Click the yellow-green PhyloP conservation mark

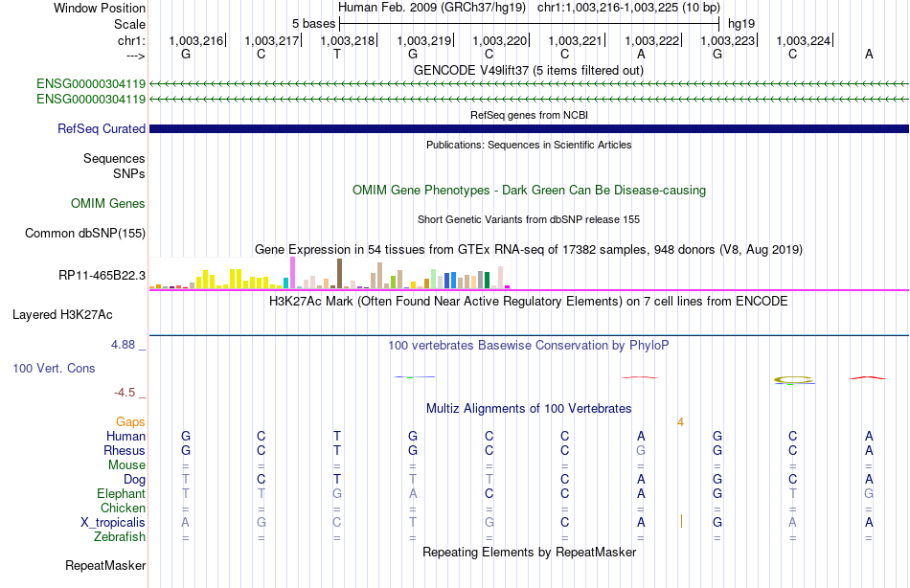(793, 379)
